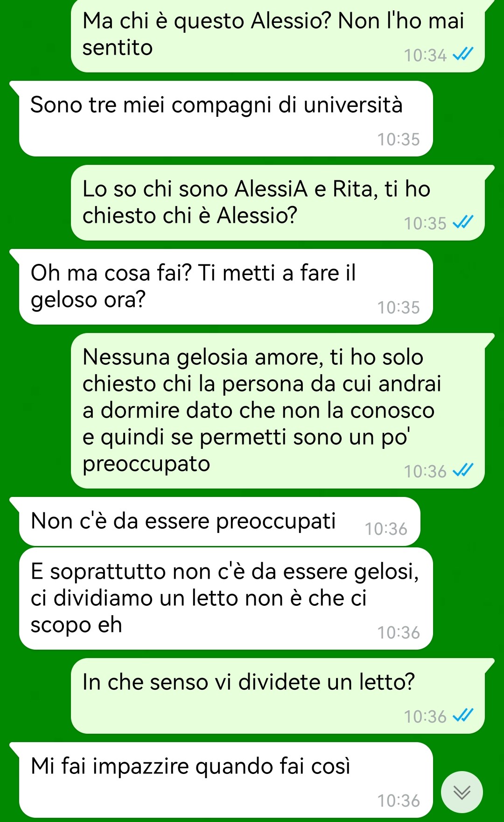Tap 10:36 timestamp on 'Mi fai impazzire' message
Screen dimensions: 504x822
399,801
